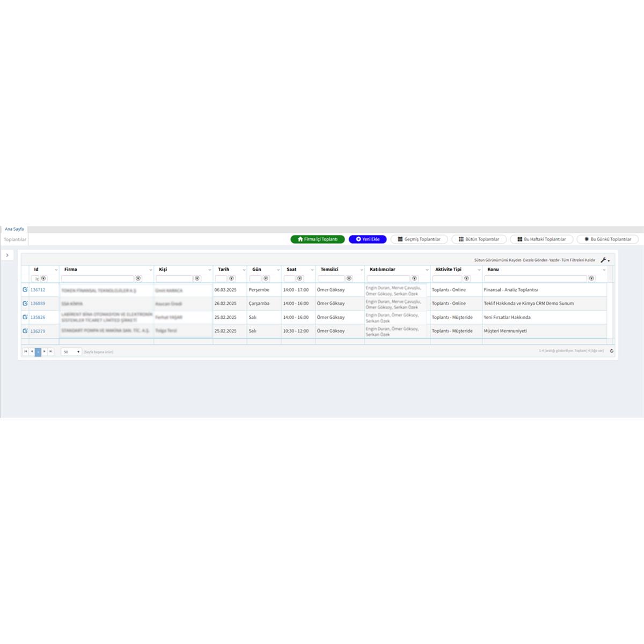Click the Aktivite Tipi column filter icon

pos(466,279)
